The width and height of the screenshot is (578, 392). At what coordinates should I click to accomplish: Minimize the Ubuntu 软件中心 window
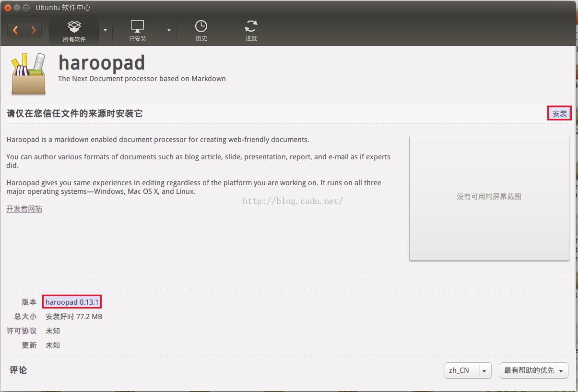(17, 8)
